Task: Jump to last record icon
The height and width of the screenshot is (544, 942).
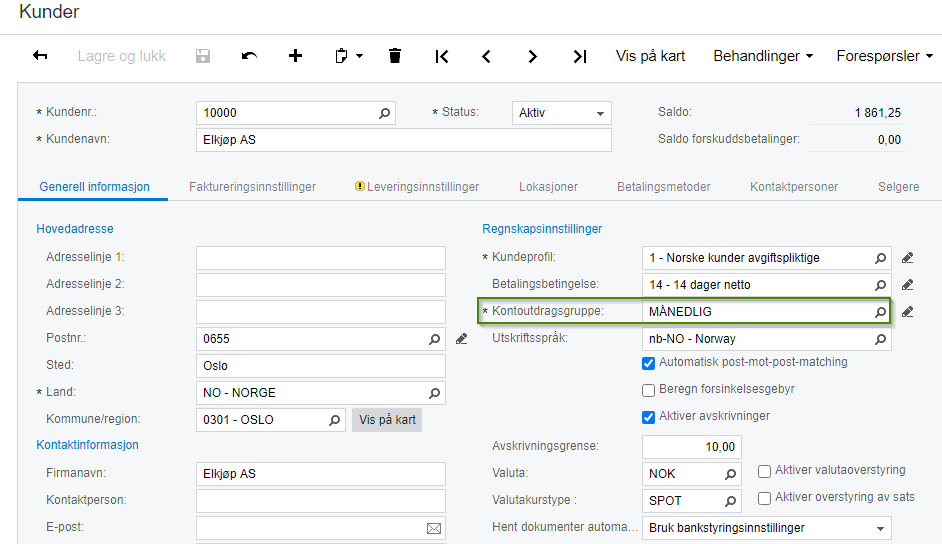Action: point(579,56)
